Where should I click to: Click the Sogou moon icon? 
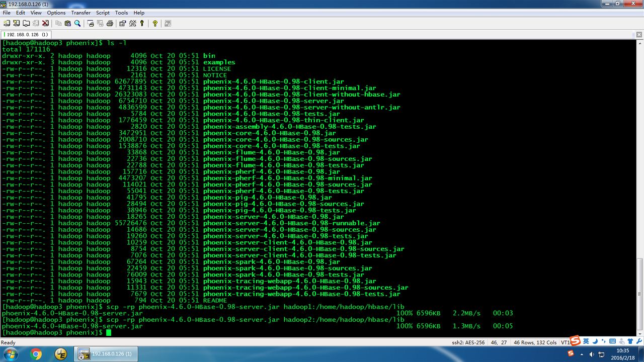tap(595, 341)
